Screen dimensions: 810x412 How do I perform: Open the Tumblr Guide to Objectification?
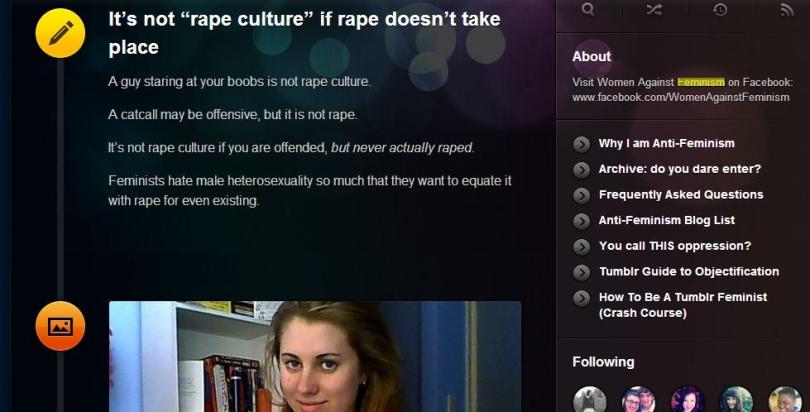point(689,272)
